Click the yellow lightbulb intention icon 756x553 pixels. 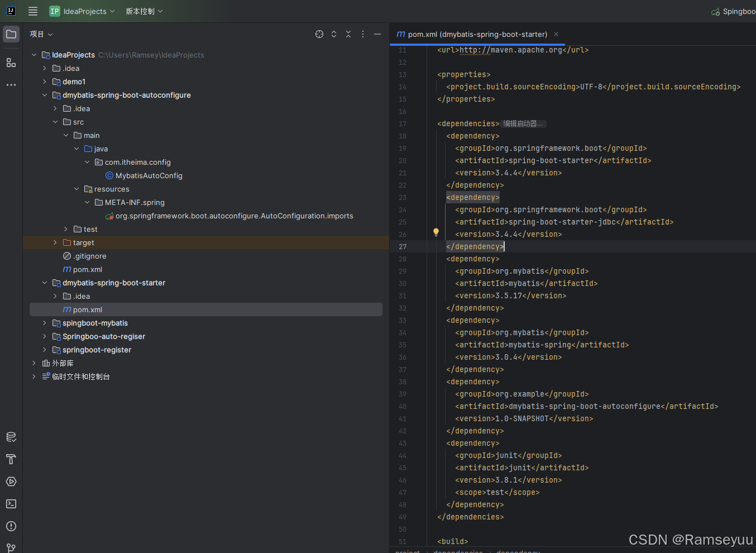click(x=436, y=232)
